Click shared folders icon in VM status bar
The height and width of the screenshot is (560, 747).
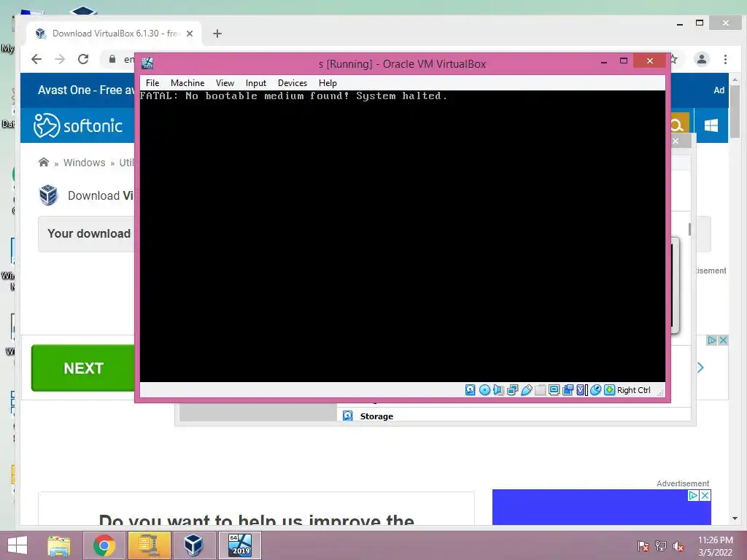[541, 390]
